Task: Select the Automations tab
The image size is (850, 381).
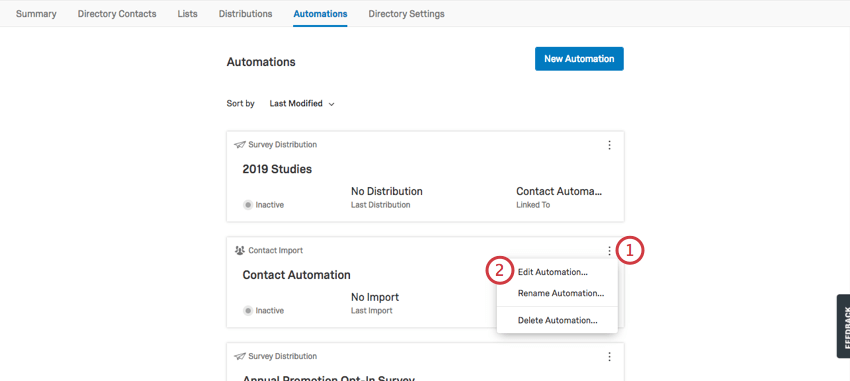Action: coord(320,14)
